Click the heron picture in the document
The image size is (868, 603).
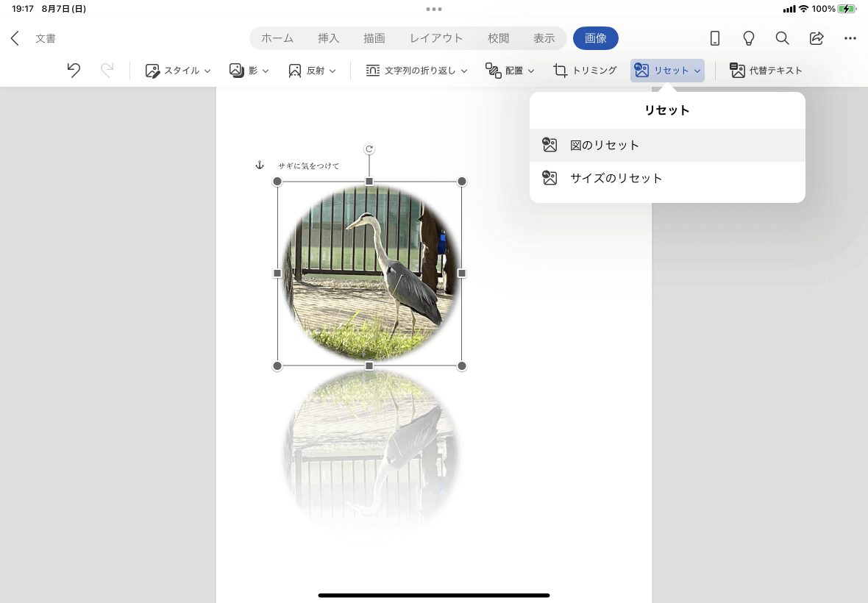coord(369,274)
